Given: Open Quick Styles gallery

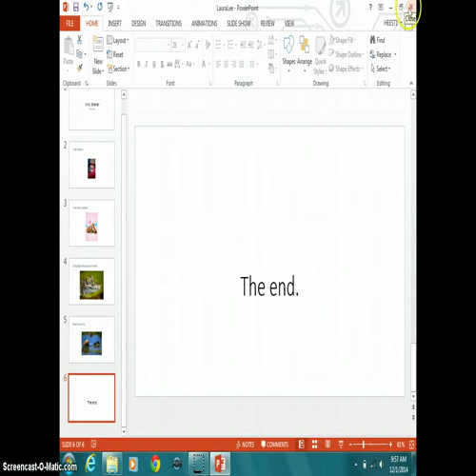Looking at the screenshot, I should [320, 55].
